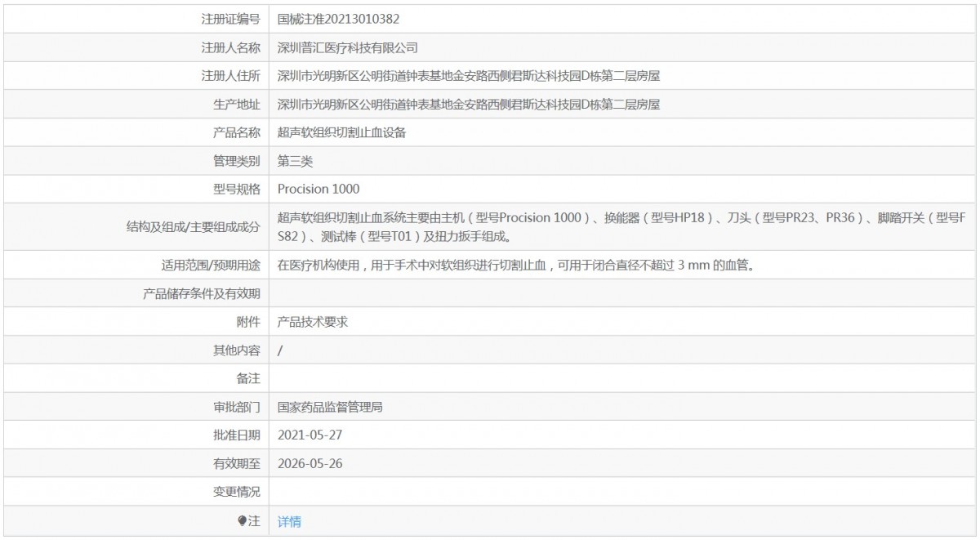Click the address value in the 注册人住所 row
Image resolution: width=980 pixels, height=540 pixels.
point(469,76)
